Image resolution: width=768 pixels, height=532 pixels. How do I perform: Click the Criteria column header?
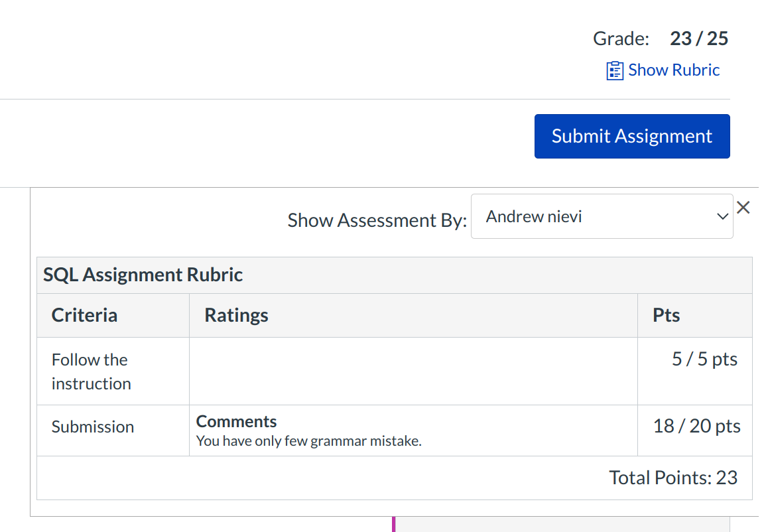click(x=84, y=315)
